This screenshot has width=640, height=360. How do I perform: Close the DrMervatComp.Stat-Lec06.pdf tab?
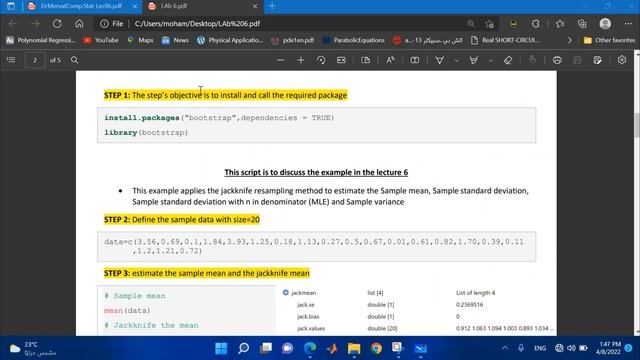tap(135, 6)
